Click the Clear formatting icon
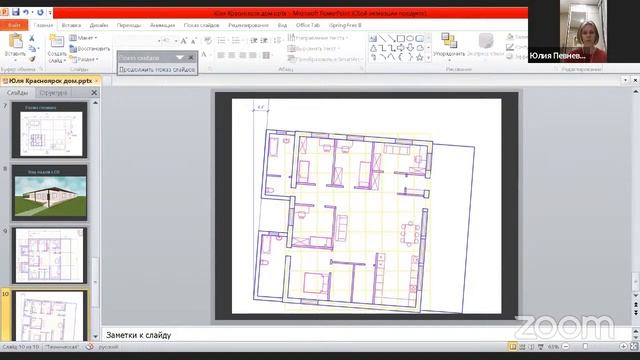 [x=208, y=41]
